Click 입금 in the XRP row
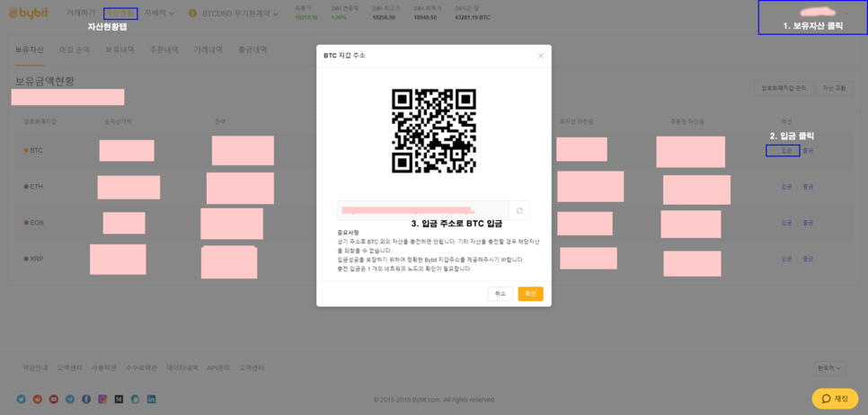Screen dimensions: 868x415 pos(786,259)
